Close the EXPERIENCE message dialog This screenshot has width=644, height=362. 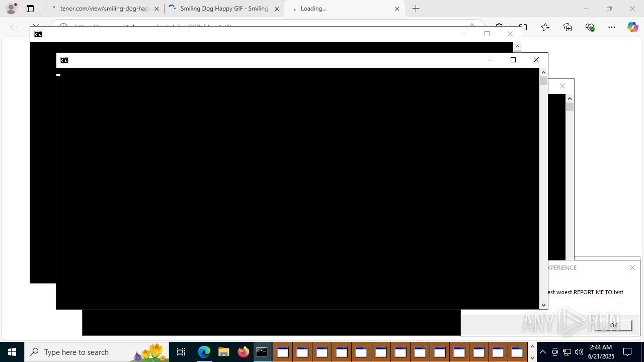(x=632, y=267)
